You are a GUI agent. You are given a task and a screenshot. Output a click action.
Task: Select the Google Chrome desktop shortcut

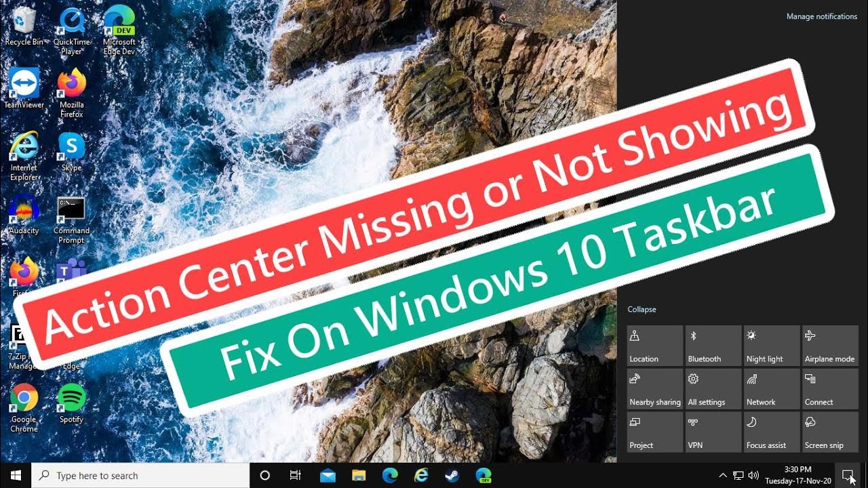[x=24, y=408]
